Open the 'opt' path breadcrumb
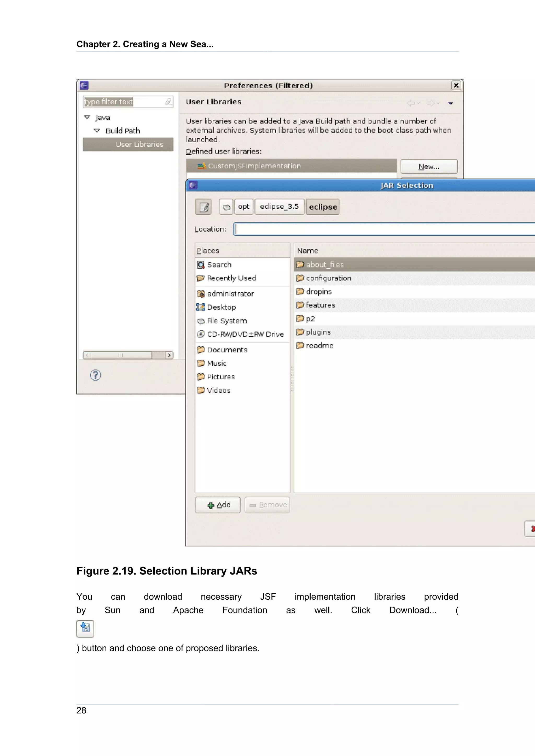 [x=244, y=207]
